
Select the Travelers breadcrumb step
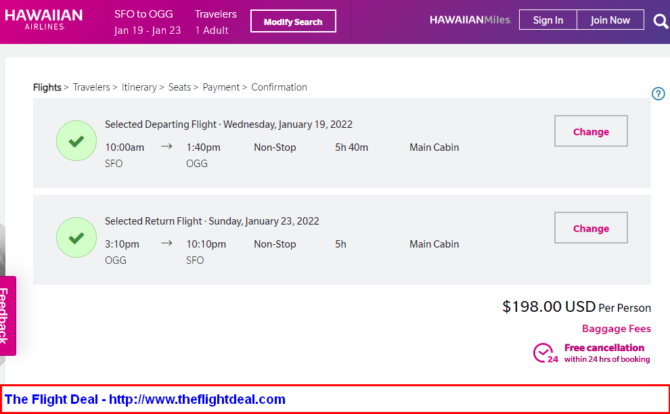coord(91,87)
